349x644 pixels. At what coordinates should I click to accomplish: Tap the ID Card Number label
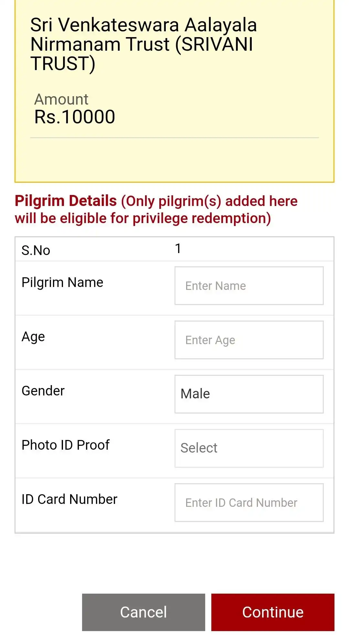coord(69,499)
